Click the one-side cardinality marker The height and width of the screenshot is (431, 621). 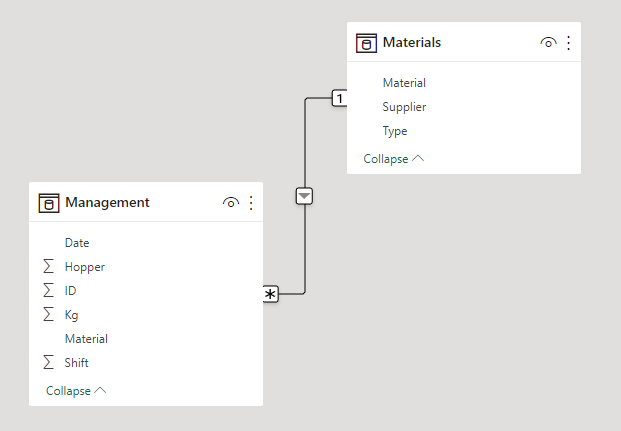339,98
